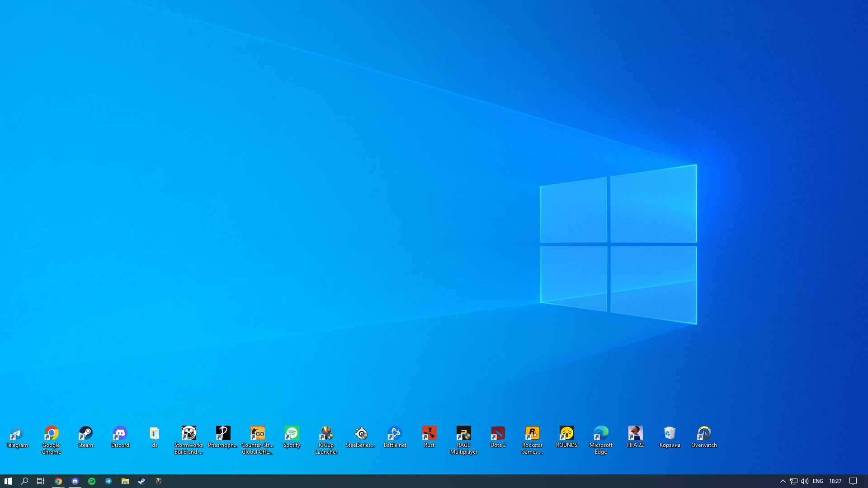This screenshot has height=488, width=868.
Task: Open Task View on the taskbar
Action: coord(41,481)
